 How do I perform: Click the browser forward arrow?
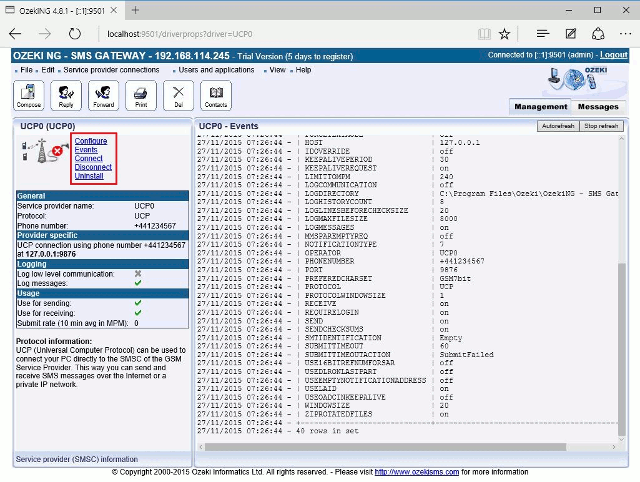[45, 34]
